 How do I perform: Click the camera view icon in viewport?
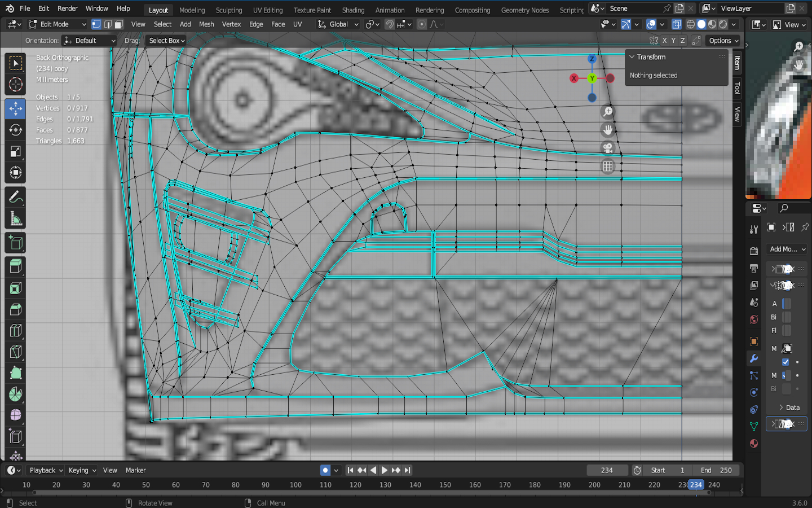coord(607,148)
